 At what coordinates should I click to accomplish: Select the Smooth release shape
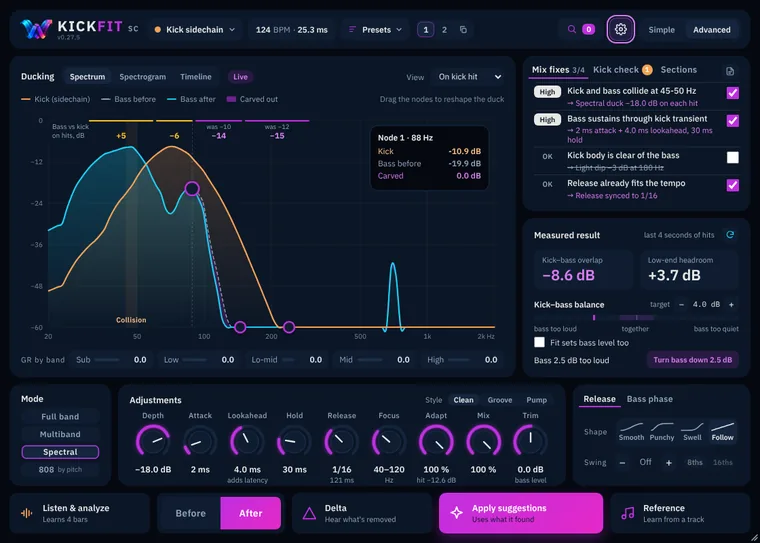click(x=632, y=431)
